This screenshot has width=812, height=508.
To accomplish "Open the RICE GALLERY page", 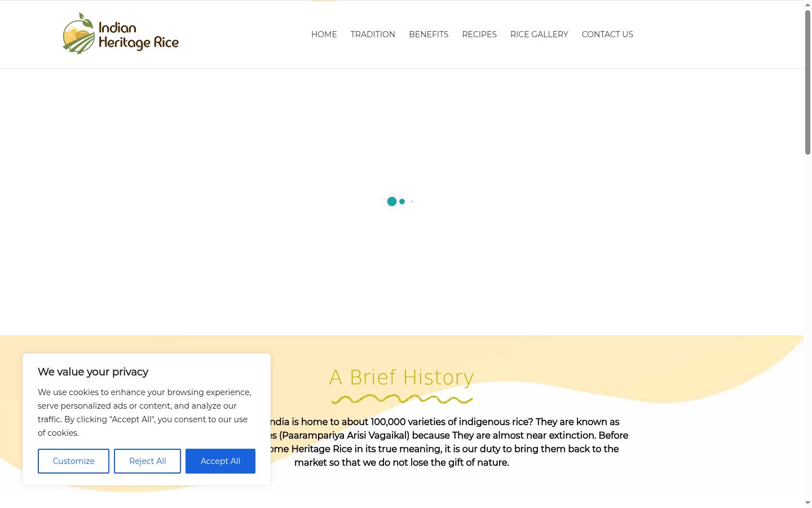I will point(539,34).
